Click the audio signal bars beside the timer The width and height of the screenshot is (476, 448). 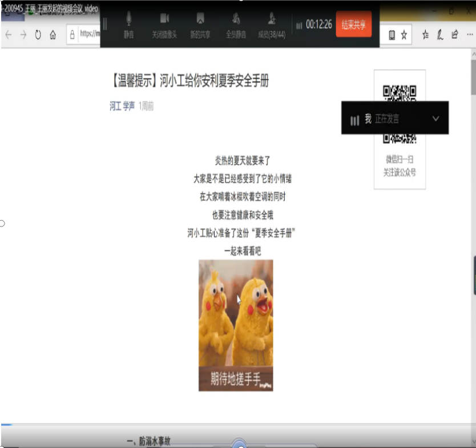click(299, 25)
